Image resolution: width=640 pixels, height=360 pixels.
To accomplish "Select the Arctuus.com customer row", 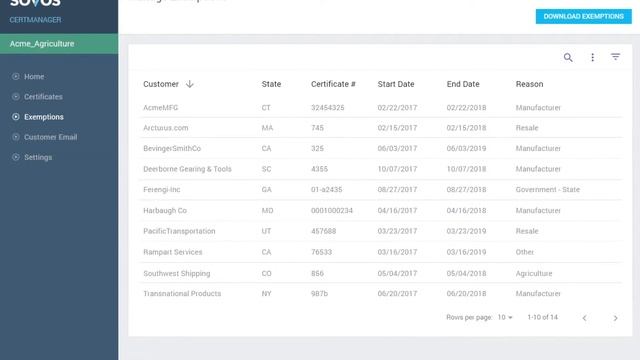I will [380, 128].
